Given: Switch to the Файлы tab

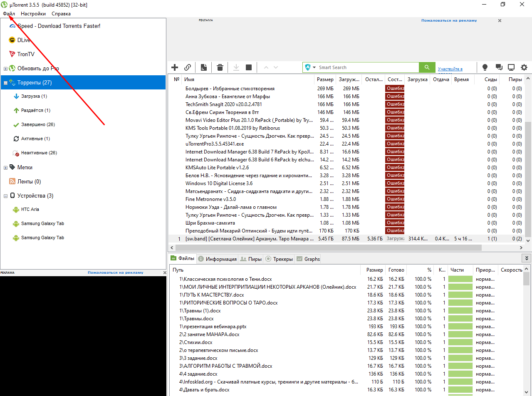Looking at the screenshot, I should pos(182,258).
